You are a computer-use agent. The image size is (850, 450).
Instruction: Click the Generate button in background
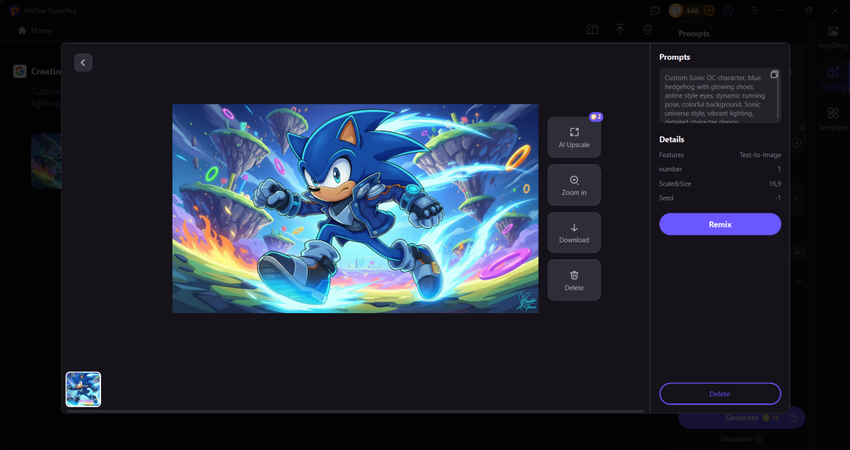tap(742, 417)
